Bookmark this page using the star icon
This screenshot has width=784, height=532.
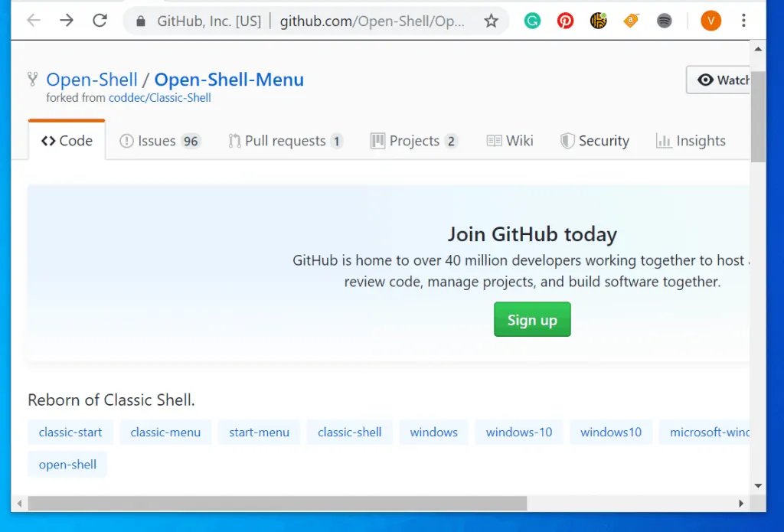click(491, 21)
